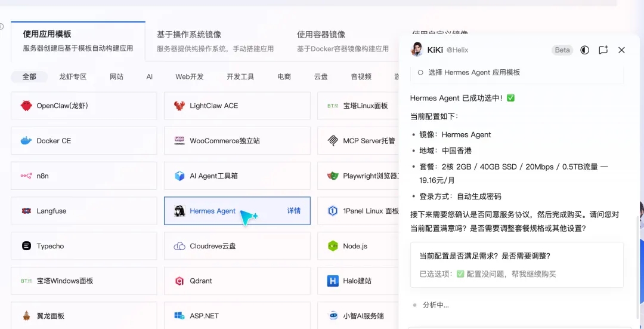The height and width of the screenshot is (329, 644).
Task: Click the OpenClaw lobster icon
Action: [x=26, y=106]
